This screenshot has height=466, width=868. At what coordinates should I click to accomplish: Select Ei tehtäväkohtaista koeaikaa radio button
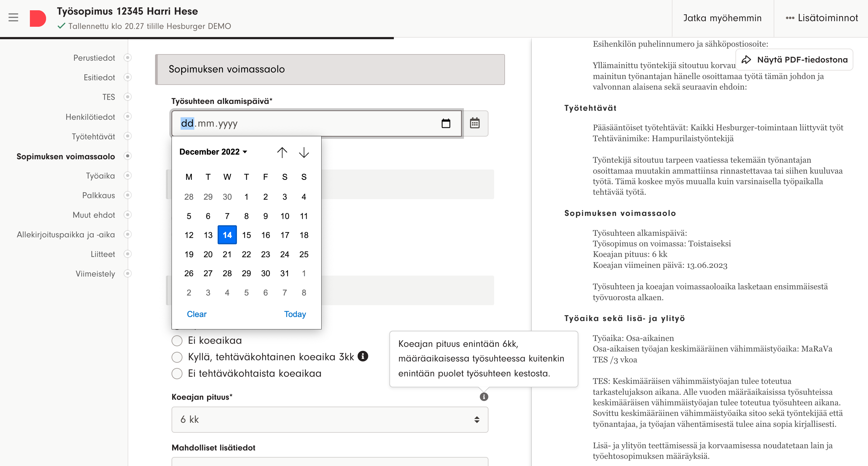[x=177, y=373]
